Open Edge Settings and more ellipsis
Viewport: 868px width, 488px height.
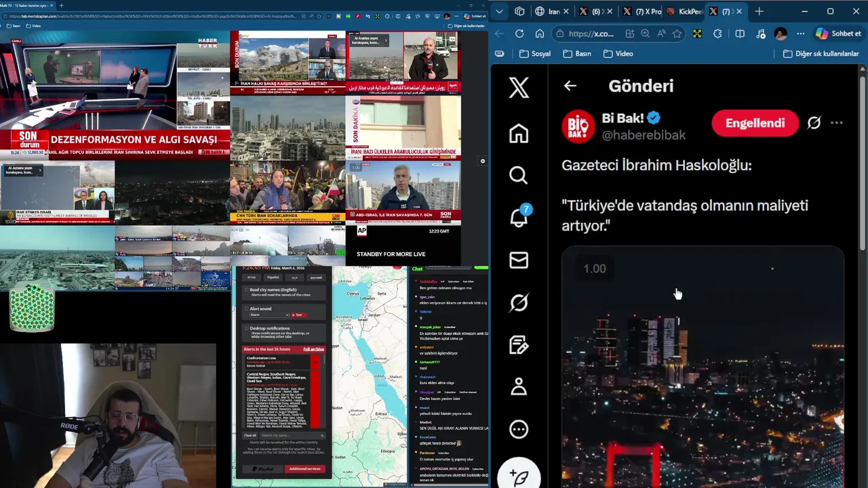tap(801, 33)
